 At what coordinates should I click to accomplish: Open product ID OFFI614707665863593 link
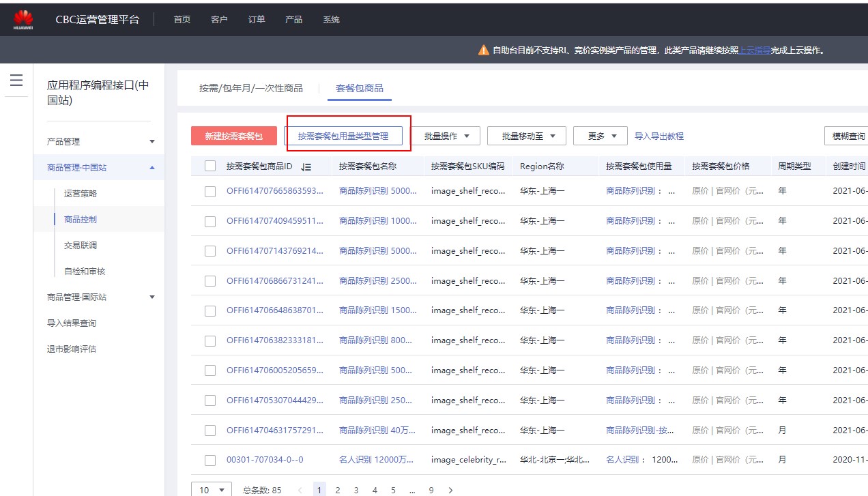point(275,191)
